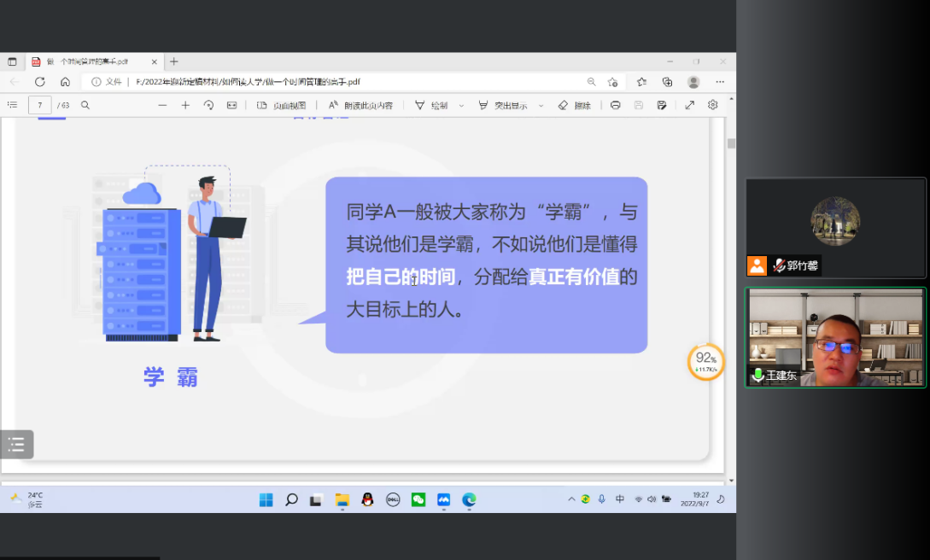Toggle the Page view button

pos(281,105)
